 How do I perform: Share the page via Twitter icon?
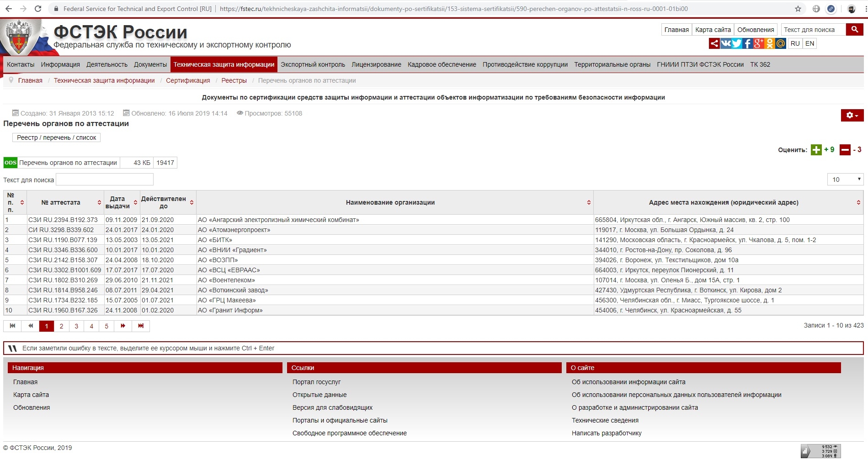coord(736,43)
